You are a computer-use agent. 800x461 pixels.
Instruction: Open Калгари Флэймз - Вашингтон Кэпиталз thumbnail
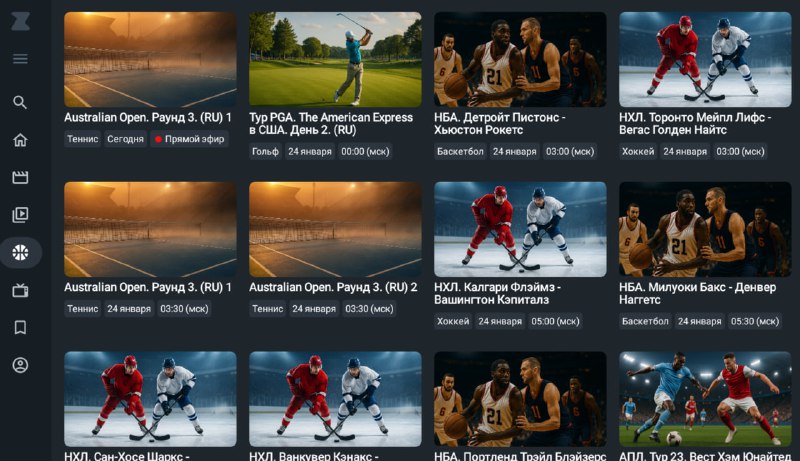point(520,229)
